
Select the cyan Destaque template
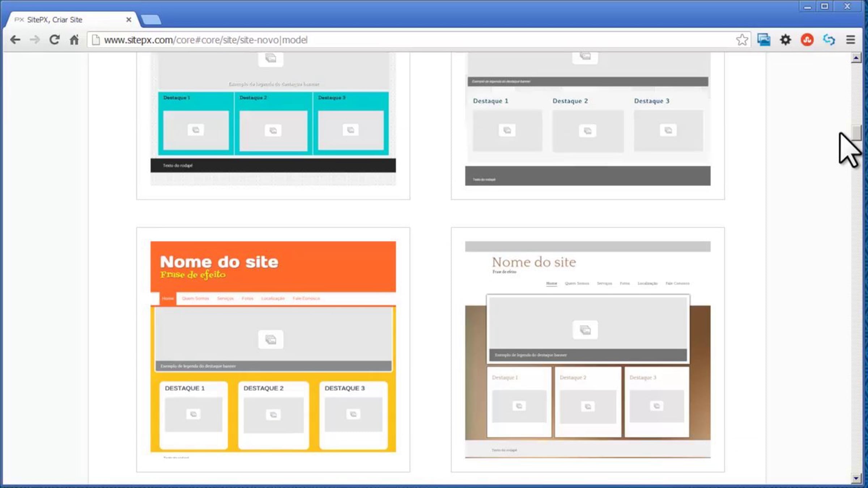point(273,123)
